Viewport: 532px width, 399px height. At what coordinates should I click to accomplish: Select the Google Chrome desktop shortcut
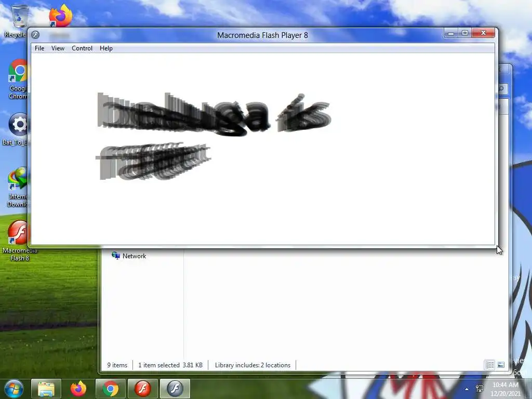(18, 79)
